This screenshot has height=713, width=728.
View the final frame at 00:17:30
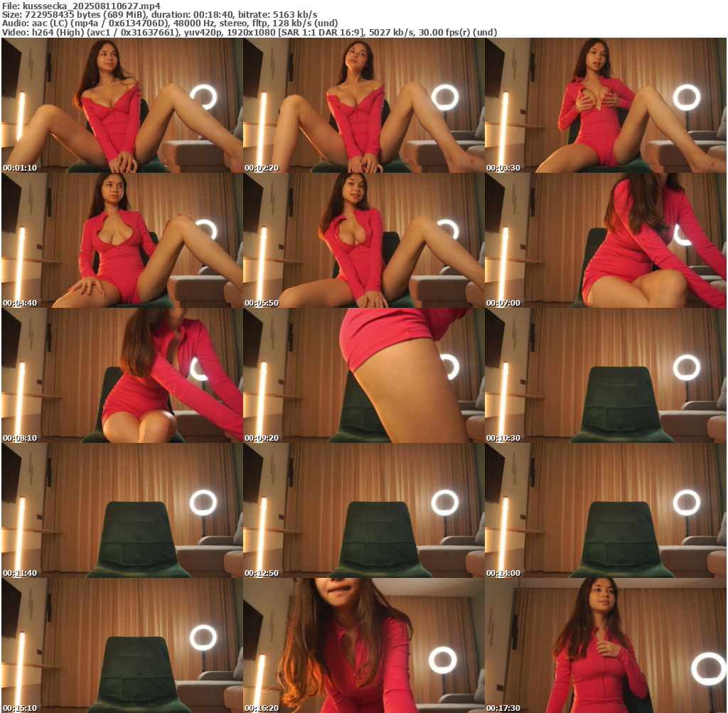tap(606, 645)
